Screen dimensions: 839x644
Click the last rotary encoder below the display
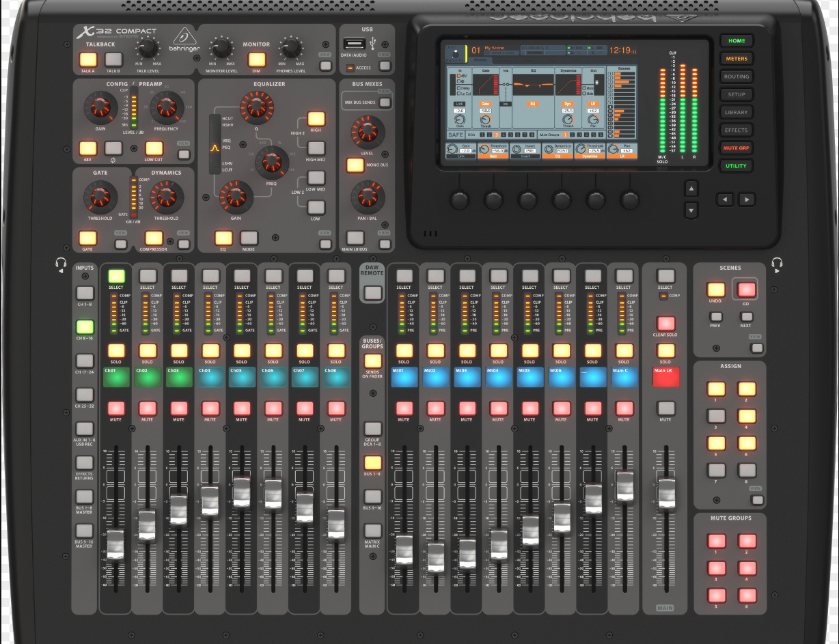630,199
